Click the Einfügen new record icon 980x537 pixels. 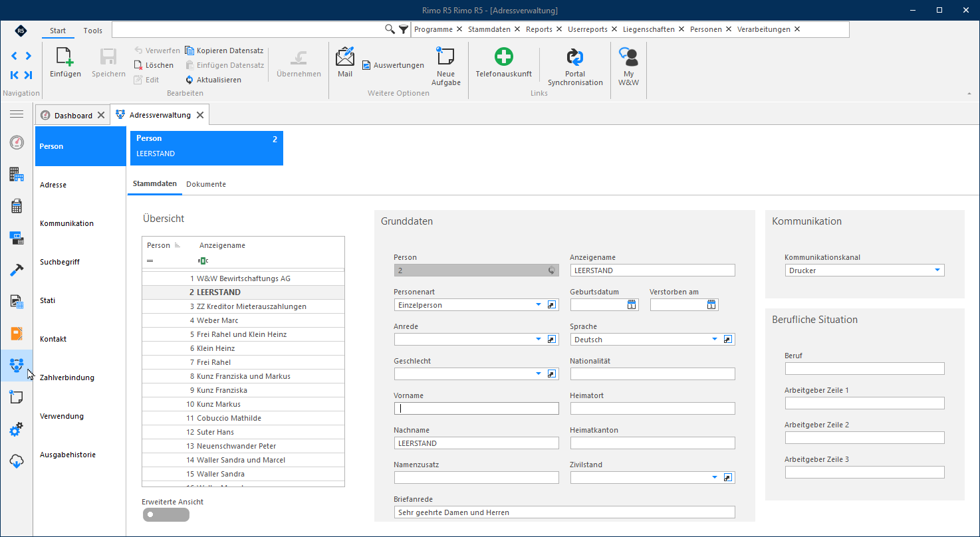click(65, 57)
